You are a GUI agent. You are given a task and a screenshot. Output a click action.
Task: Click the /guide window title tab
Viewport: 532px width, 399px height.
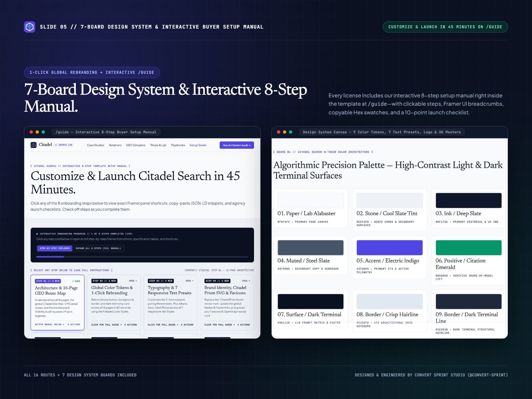coord(106,132)
